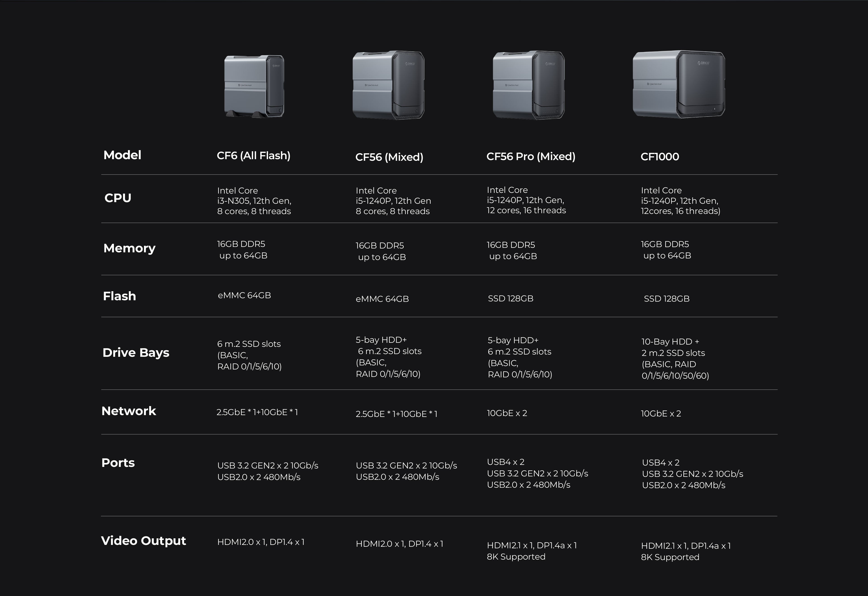Click the CF1000 drive bays cell '10-Bay HDD +'
This screenshot has height=596, width=868.
point(675,359)
